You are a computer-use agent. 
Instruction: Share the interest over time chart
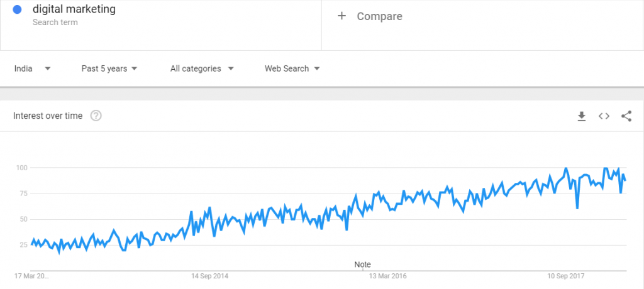coord(626,116)
